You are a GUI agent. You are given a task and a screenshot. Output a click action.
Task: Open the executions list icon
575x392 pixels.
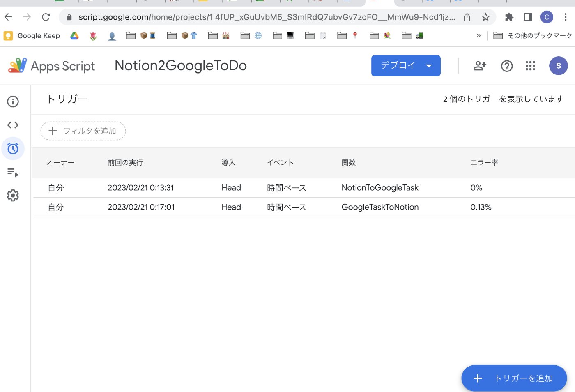click(x=13, y=172)
